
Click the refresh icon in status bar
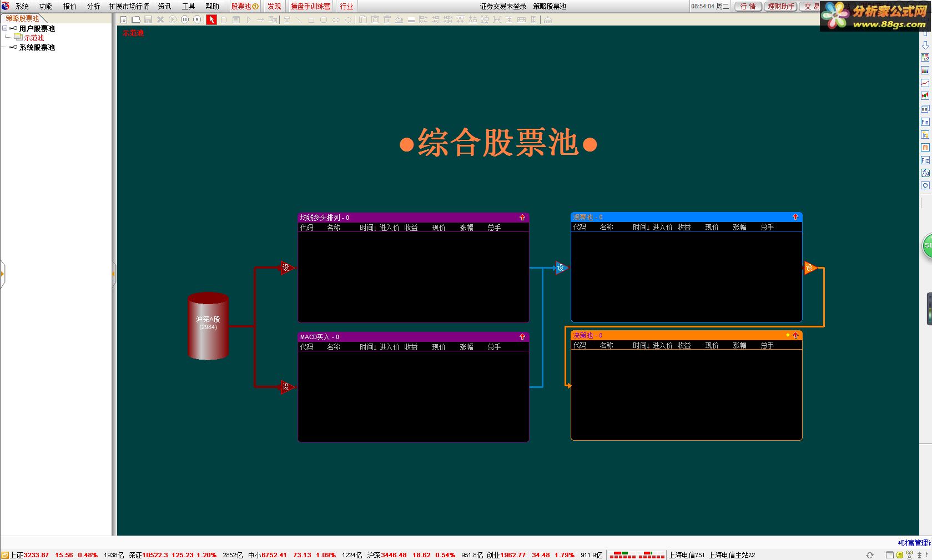click(x=870, y=555)
